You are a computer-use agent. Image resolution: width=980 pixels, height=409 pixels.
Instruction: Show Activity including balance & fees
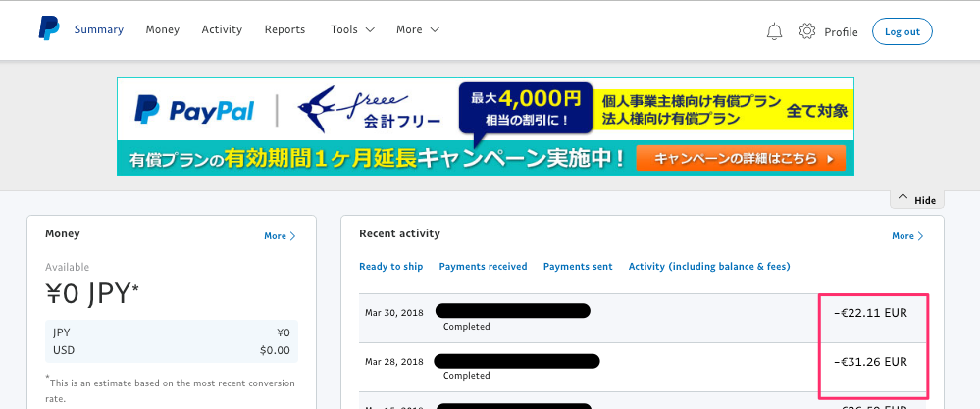709,267
